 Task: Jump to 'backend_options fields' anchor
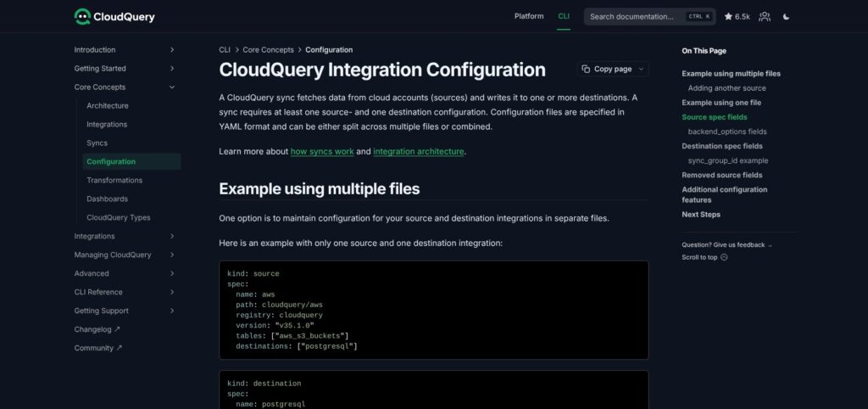tap(727, 132)
